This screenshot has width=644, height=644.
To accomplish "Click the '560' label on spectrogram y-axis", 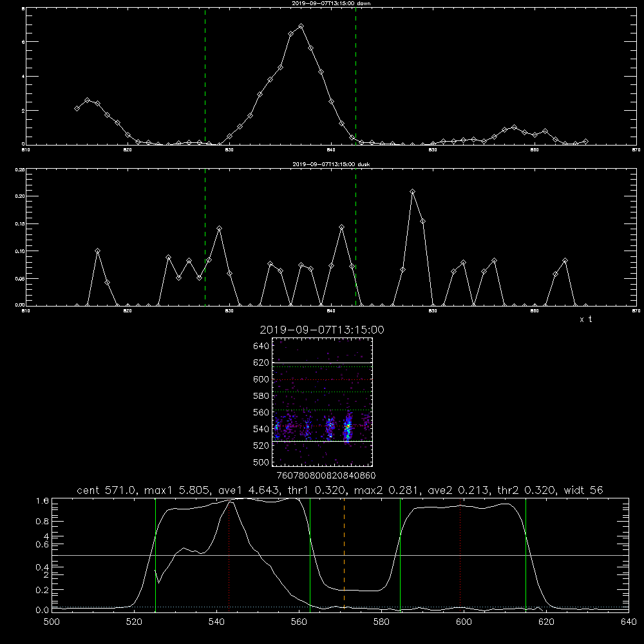I will coord(261,412).
